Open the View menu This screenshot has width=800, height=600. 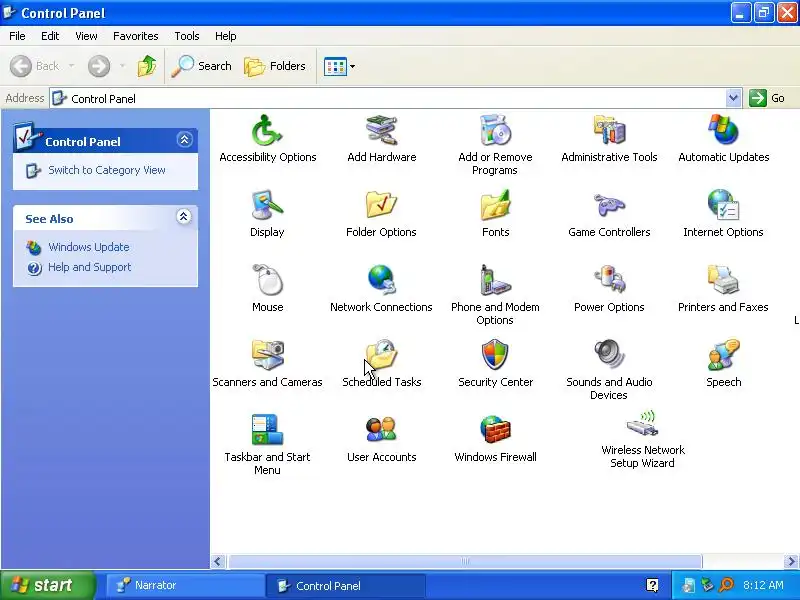[x=86, y=36]
